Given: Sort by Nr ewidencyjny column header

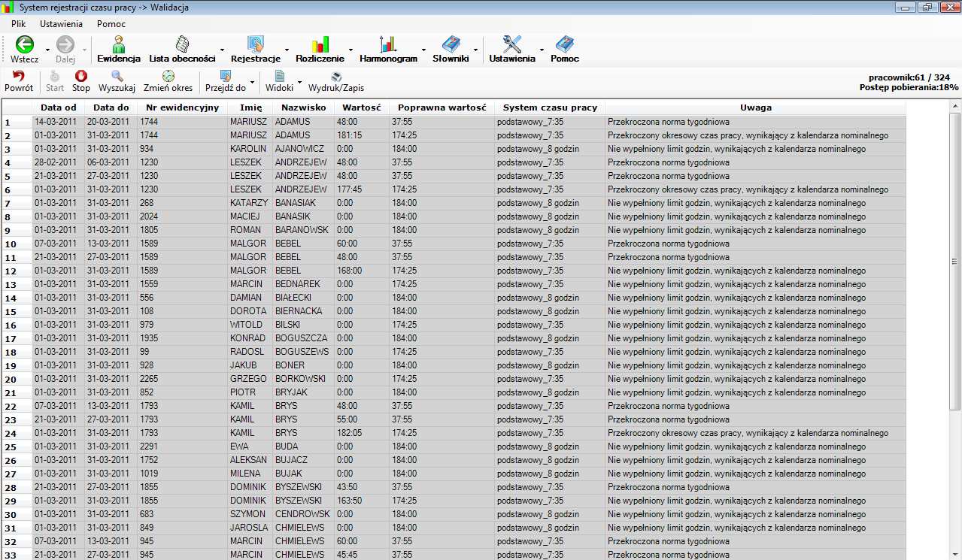Looking at the screenshot, I should 183,107.
